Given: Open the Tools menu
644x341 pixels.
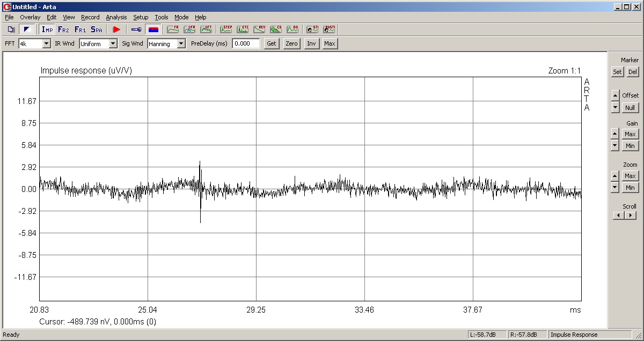Looking at the screenshot, I should pyautogui.click(x=162, y=17).
